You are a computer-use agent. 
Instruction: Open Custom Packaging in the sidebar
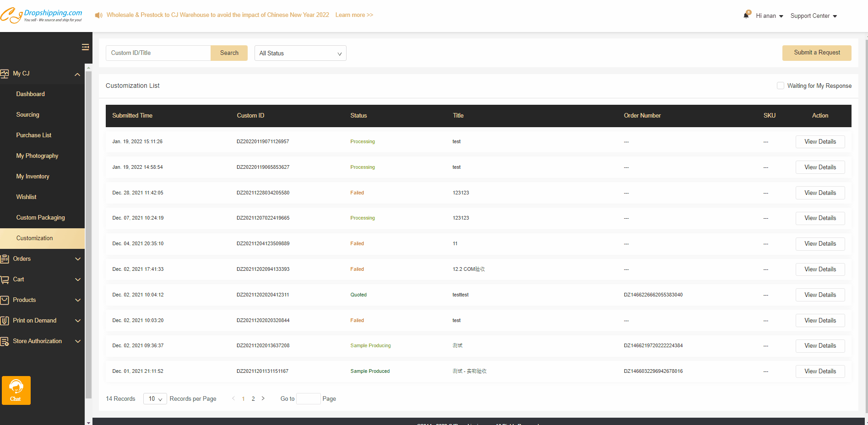40,218
